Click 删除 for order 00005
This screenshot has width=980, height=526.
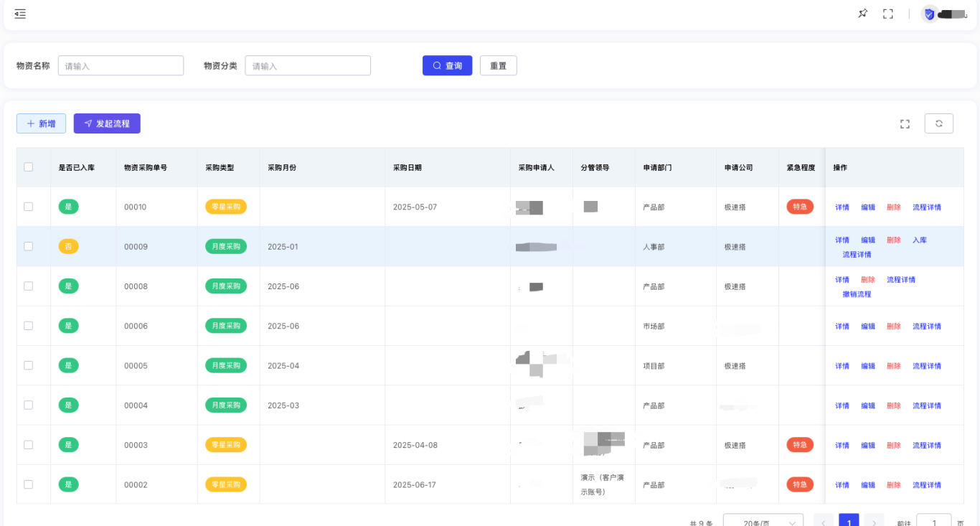[x=894, y=366]
